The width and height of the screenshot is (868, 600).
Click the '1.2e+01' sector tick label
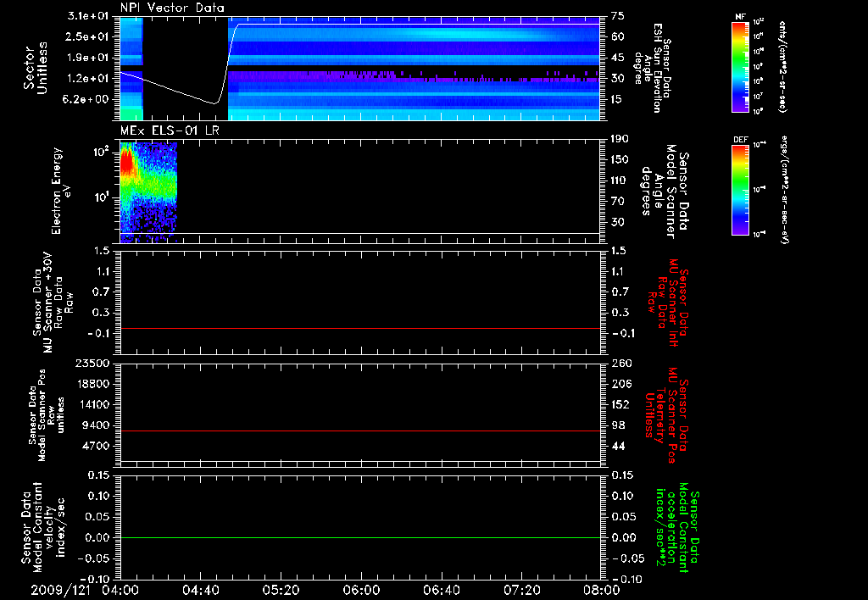pos(88,79)
